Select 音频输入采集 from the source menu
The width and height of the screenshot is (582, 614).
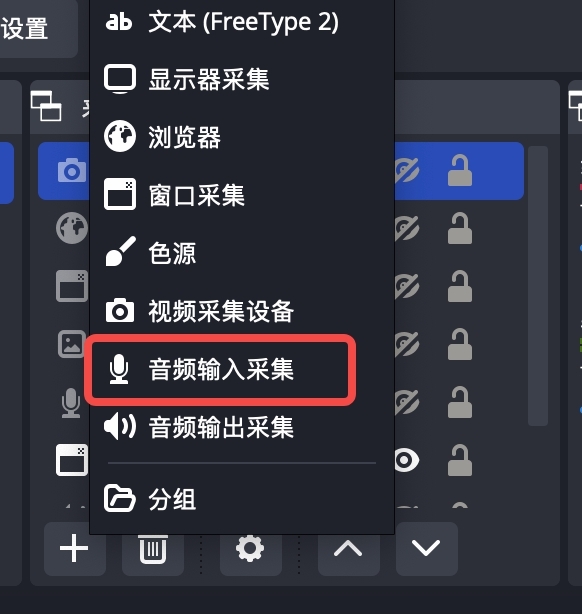tap(221, 370)
